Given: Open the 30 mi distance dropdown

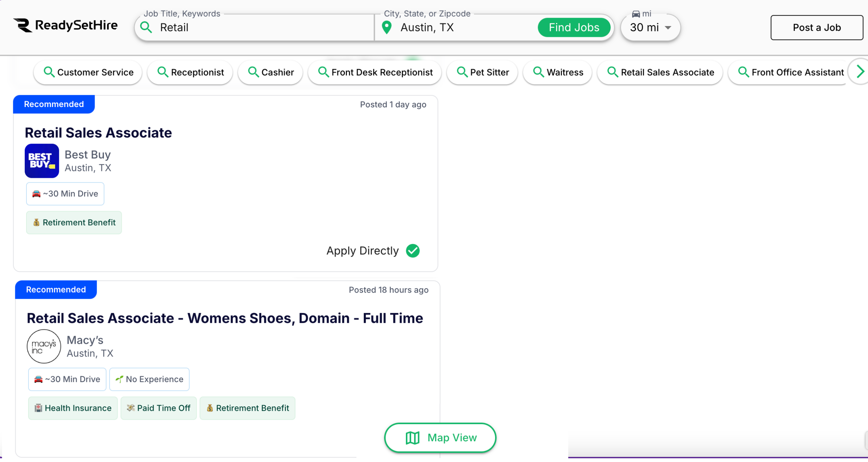Looking at the screenshot, I should (644, 27).
